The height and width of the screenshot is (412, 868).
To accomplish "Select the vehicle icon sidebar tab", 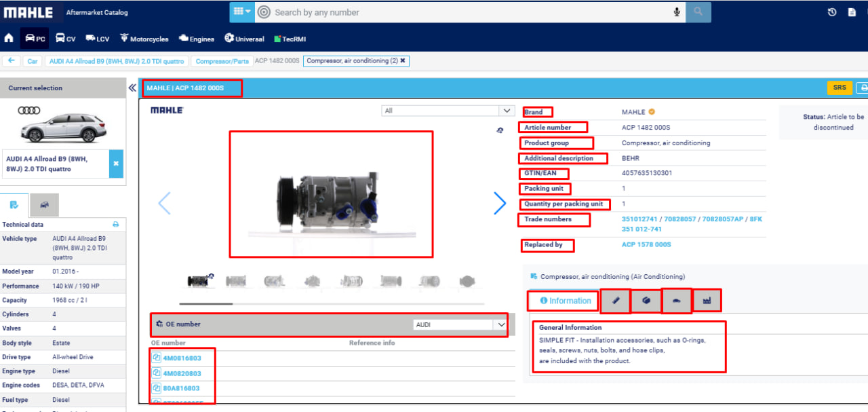I will (44, 204).
